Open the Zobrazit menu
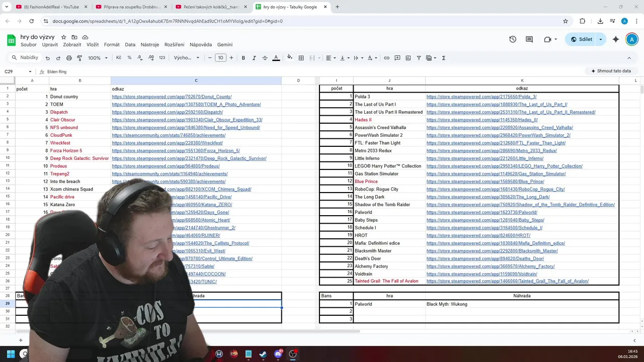Screen dimensions: 644x362 pyautogui.click(x=72, y=45)
